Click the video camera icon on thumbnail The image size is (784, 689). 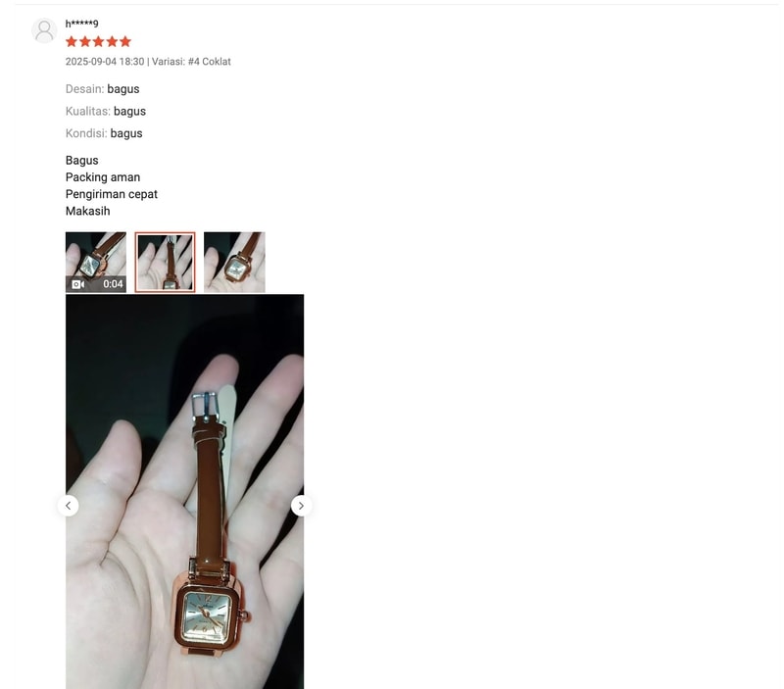(78, 284)
